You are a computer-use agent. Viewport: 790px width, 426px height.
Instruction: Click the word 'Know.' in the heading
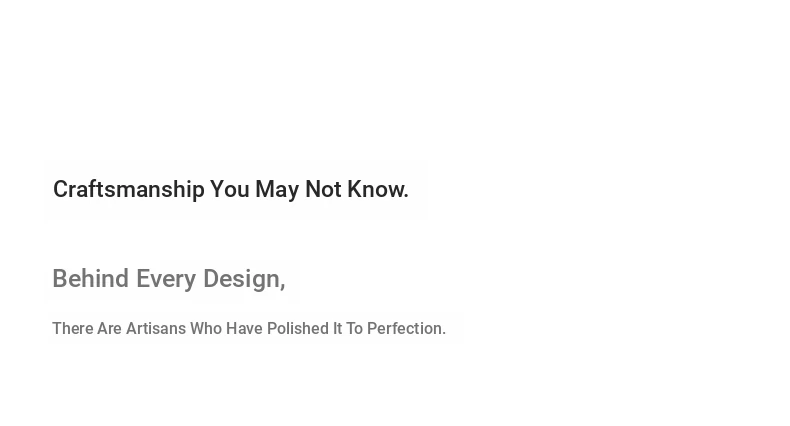[378, 189]
